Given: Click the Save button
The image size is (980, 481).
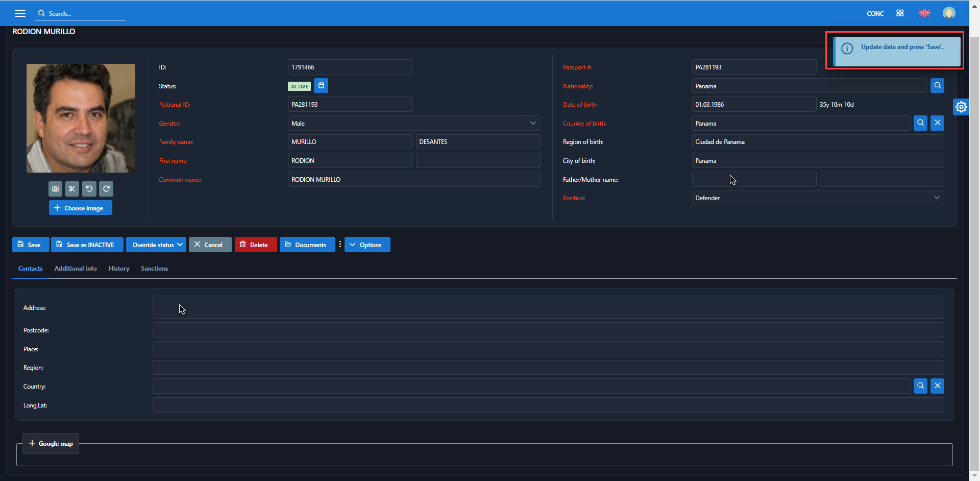Looking at the screenshot, I should (x=31, y=245).
